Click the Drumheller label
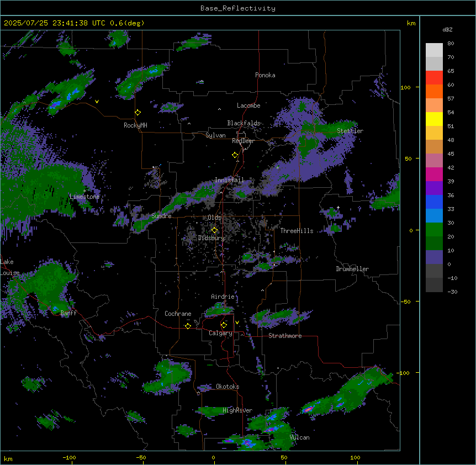Image resolution: width=476 pixels, height=465 pixels. [x=352, y=269]
